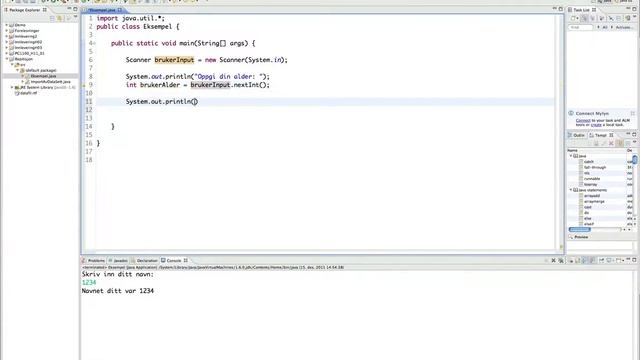
Task: Expand the JRE System Library node
Action: tap(12, 87)
